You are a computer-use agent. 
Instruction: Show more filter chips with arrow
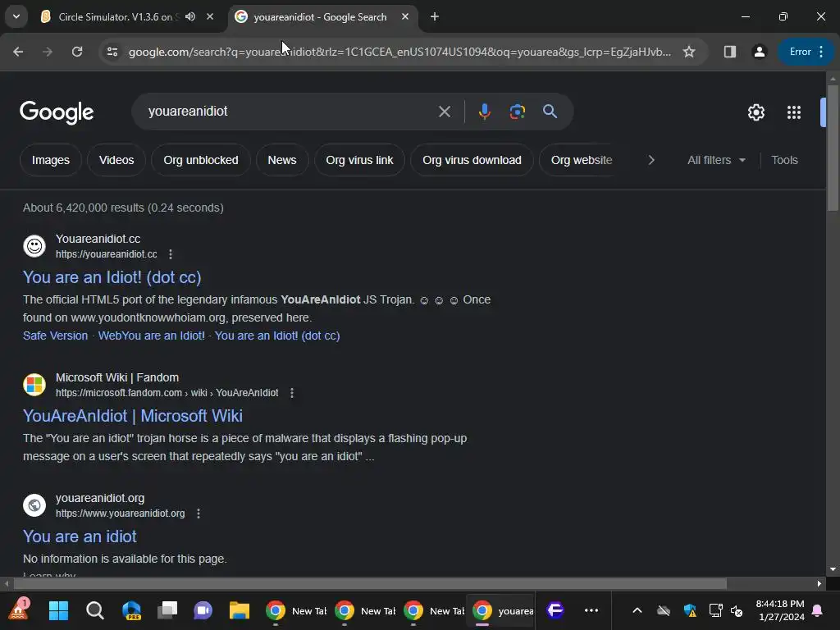pyautogui.click(x=651, y=160)
